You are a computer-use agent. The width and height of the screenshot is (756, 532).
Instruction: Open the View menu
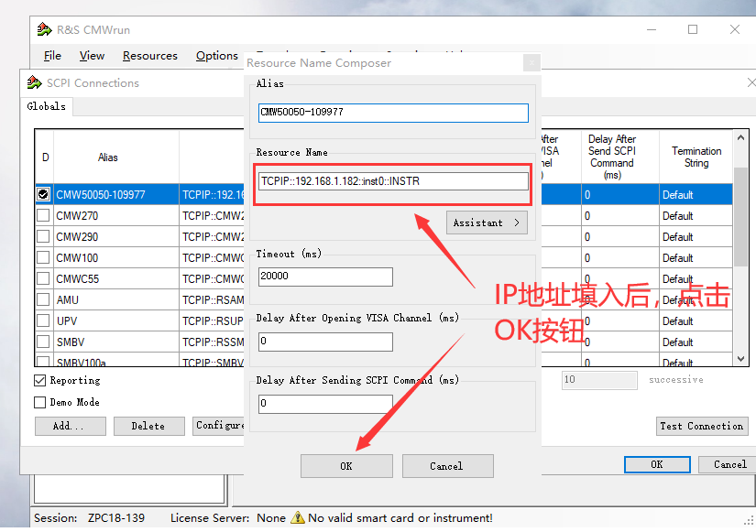pyautogui.click(x=92, y=56)
